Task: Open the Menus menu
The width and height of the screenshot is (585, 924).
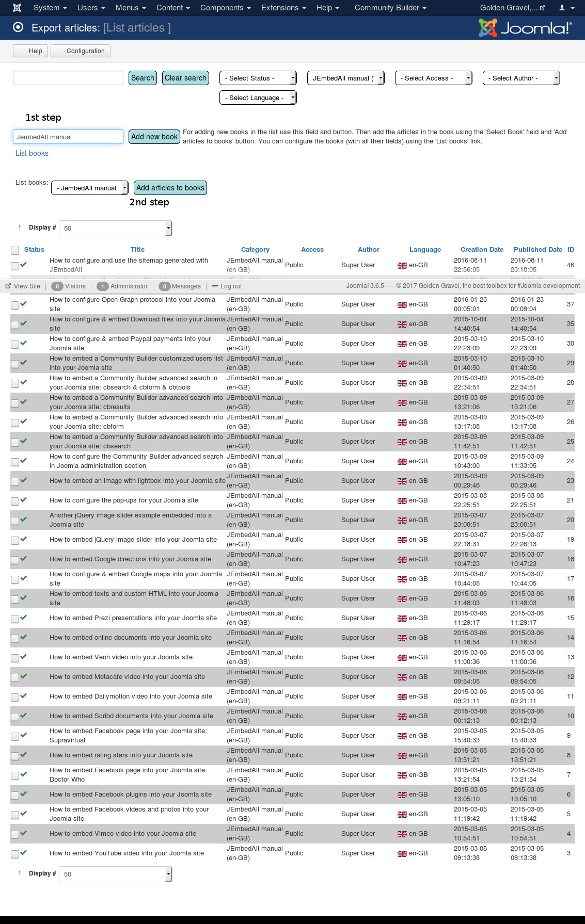Action: point(131,8)
